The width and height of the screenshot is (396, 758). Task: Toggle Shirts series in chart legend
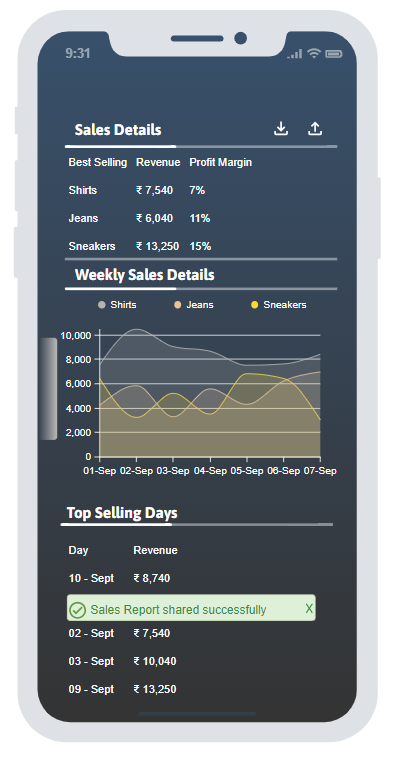pos(117,305)
